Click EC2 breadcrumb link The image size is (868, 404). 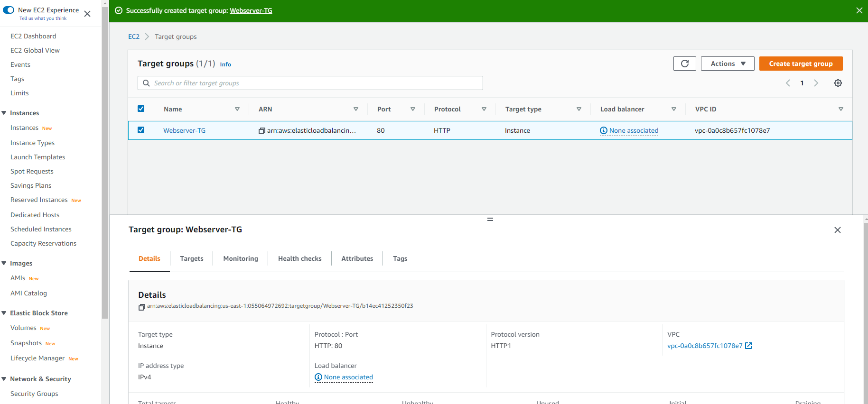pyautogui.click(x=134, y=37)
